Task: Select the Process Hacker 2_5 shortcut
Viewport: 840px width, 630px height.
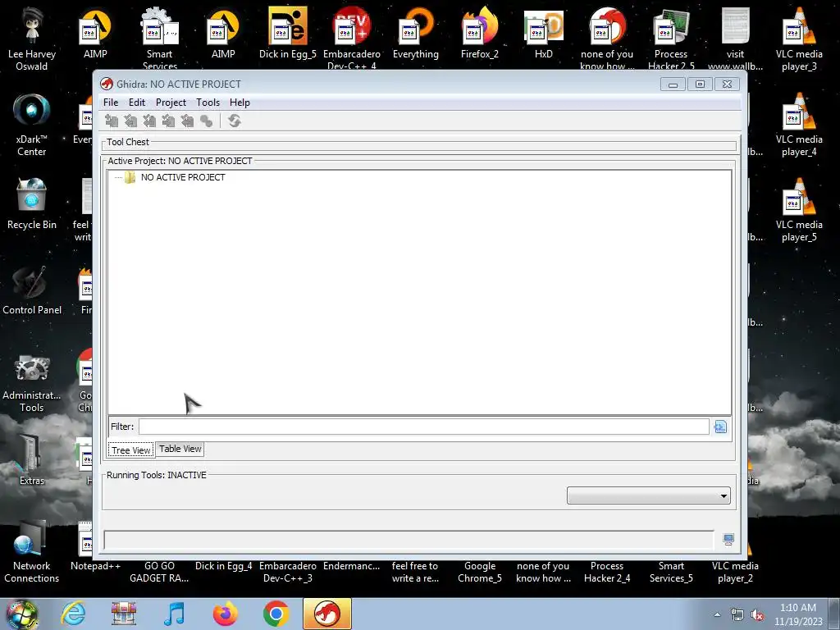Action: pyautogui.click(x=671, y=39)
